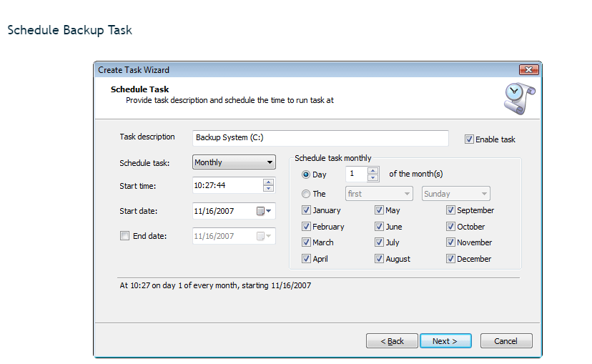Uncheck the June checkbox
The height and width of the screenshot is (364, 592).
[x=379, y=227]
